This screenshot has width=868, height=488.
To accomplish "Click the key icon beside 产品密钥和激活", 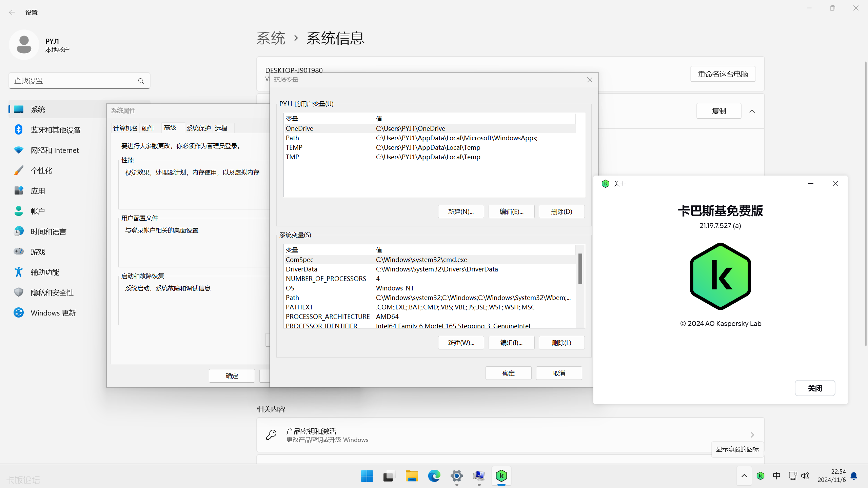I will click(x=271, y=435).
